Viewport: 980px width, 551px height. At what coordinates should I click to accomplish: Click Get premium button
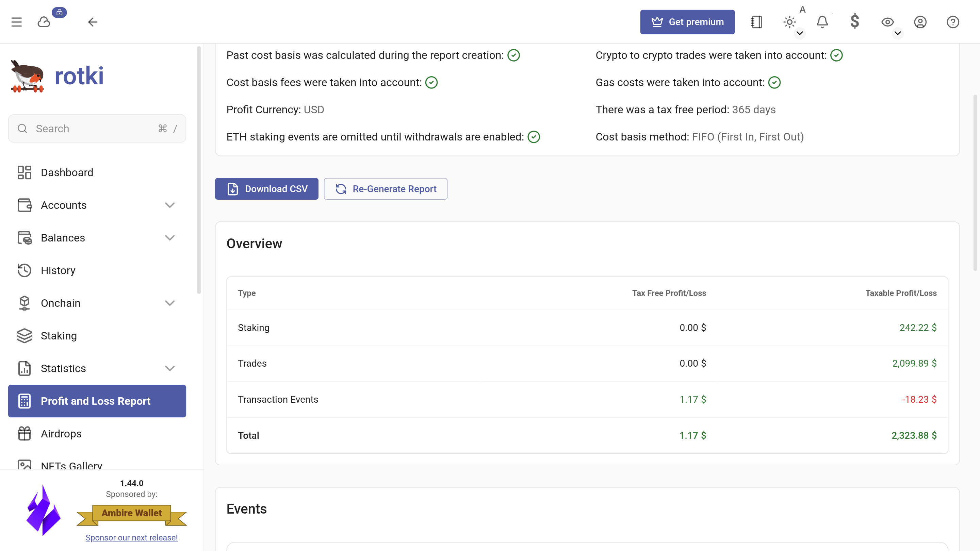[687, 22]
